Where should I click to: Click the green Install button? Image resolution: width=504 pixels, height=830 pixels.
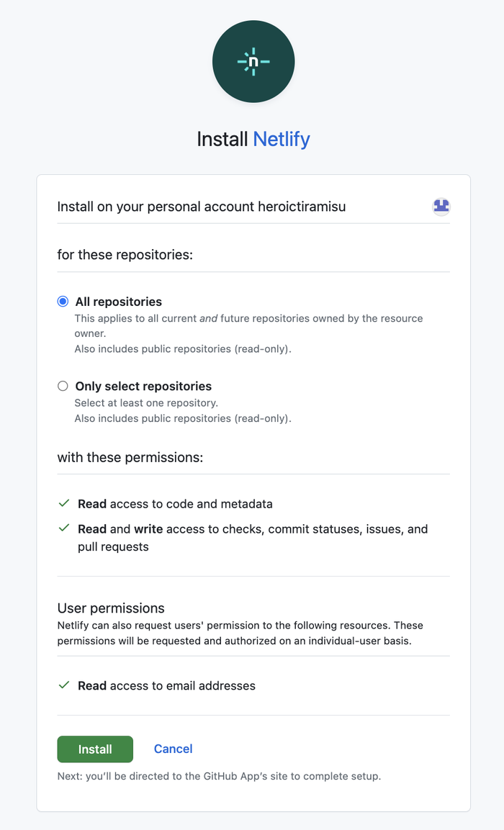[95, 749]
